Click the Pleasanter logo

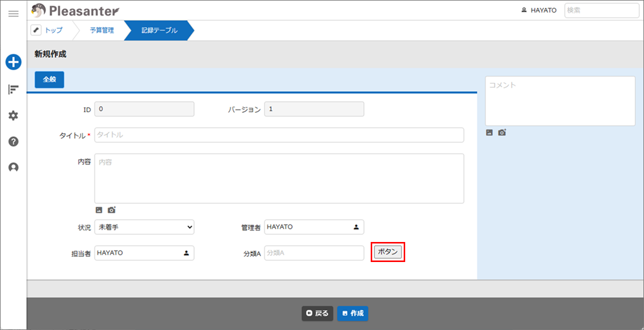pos(75,10)
